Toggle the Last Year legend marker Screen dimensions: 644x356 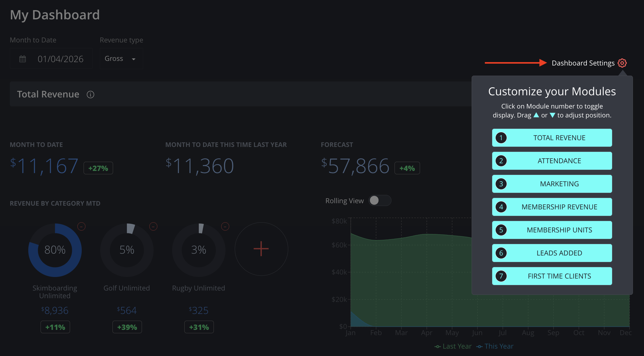(x=438, y=346)
